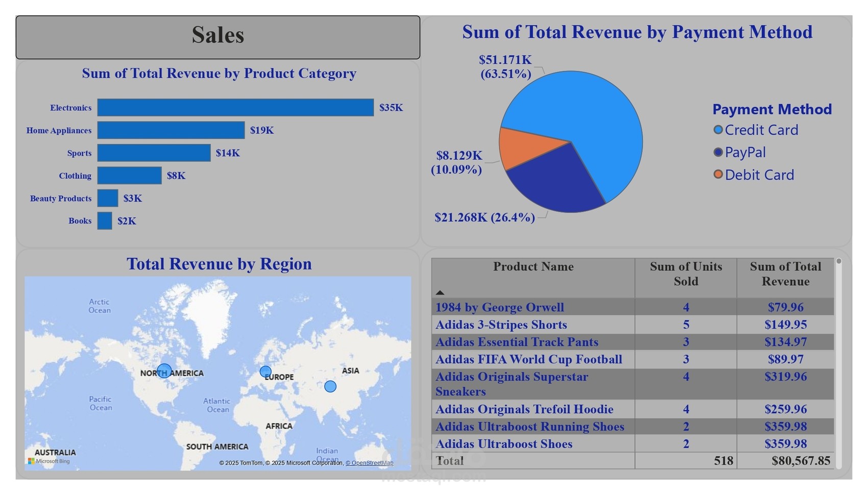
Task: Select the Europe map bubble
Action: click(x=266, y=372)
